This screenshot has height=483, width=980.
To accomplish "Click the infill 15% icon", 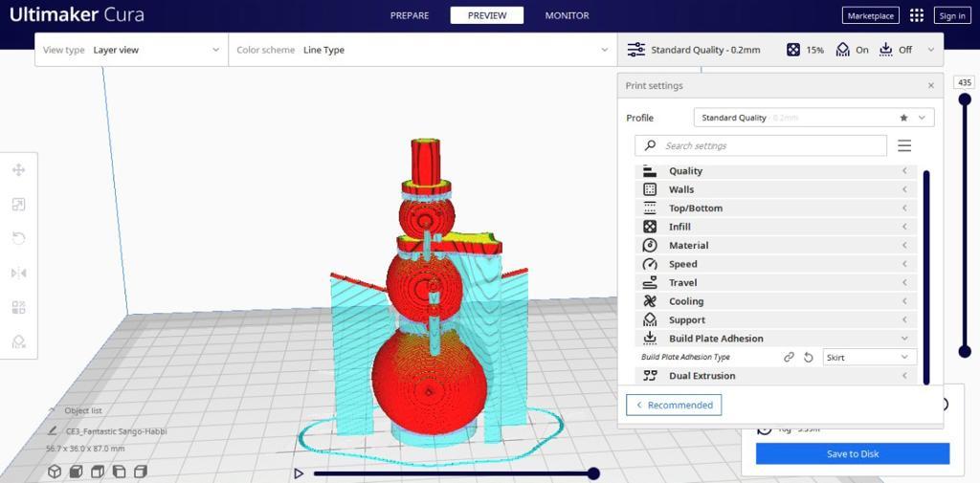I will [x=792, y=50].
